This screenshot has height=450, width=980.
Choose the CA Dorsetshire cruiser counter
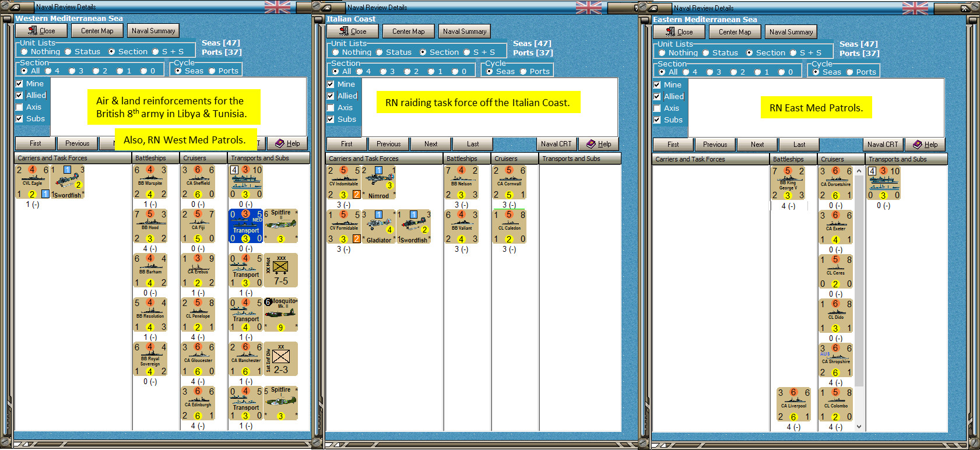pos(836,183)
